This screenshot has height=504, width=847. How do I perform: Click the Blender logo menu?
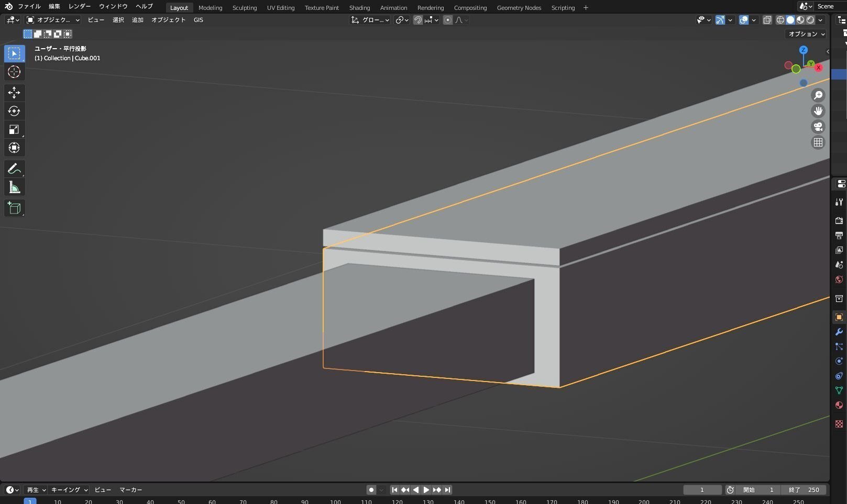point(8,7)
